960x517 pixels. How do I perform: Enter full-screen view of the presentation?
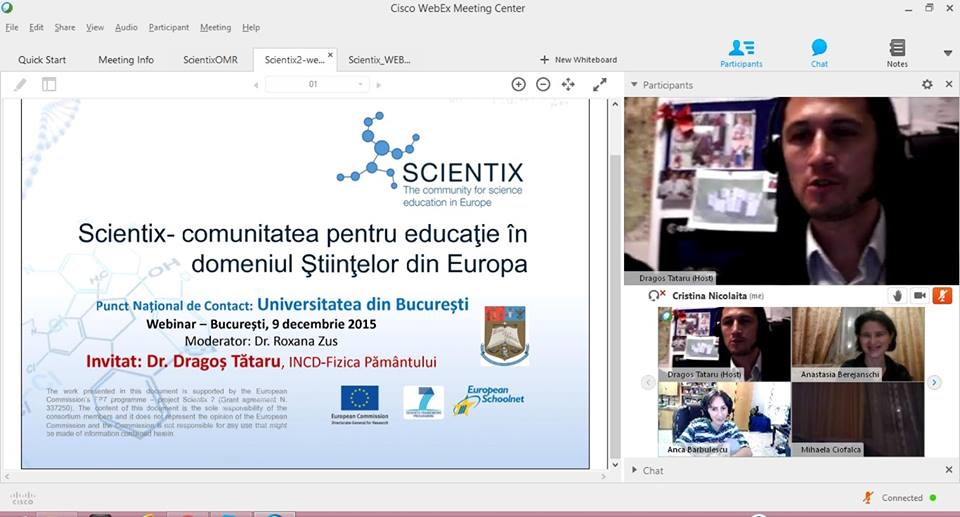599,85
